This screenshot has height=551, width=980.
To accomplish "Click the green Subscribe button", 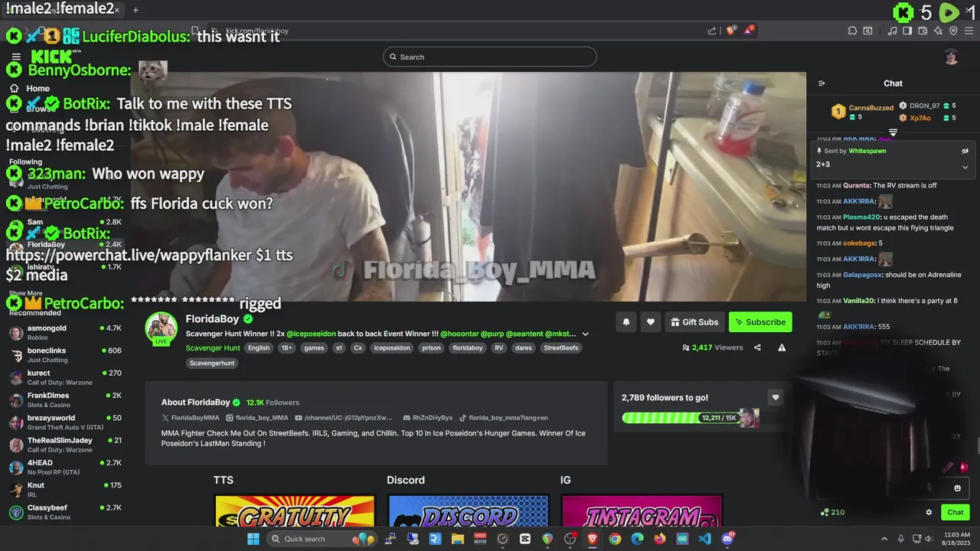I will click(760, 322).
